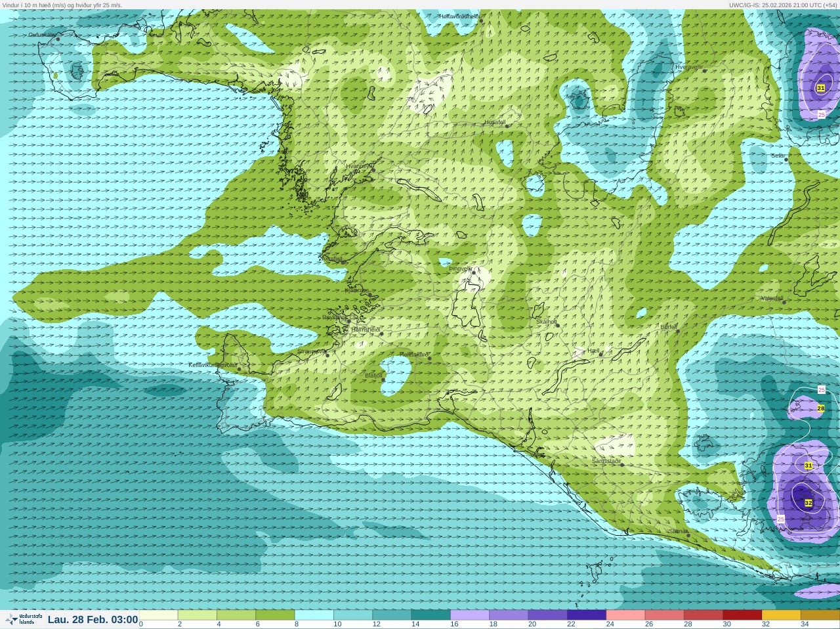The image size is (840, 629).
Task: Select the purple 18–20 m/s legend swatch
Action: point(509,615)
